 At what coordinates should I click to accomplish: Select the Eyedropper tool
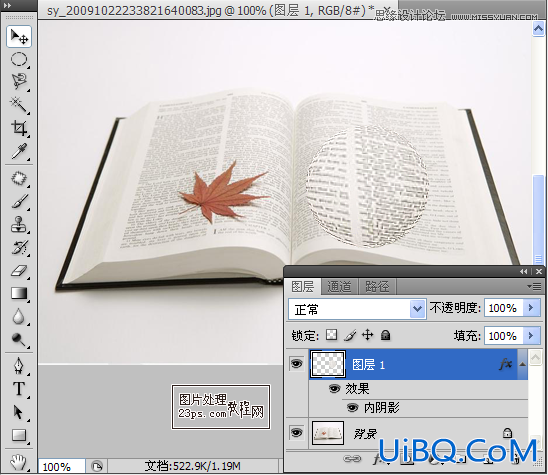(x=19, y=152)
